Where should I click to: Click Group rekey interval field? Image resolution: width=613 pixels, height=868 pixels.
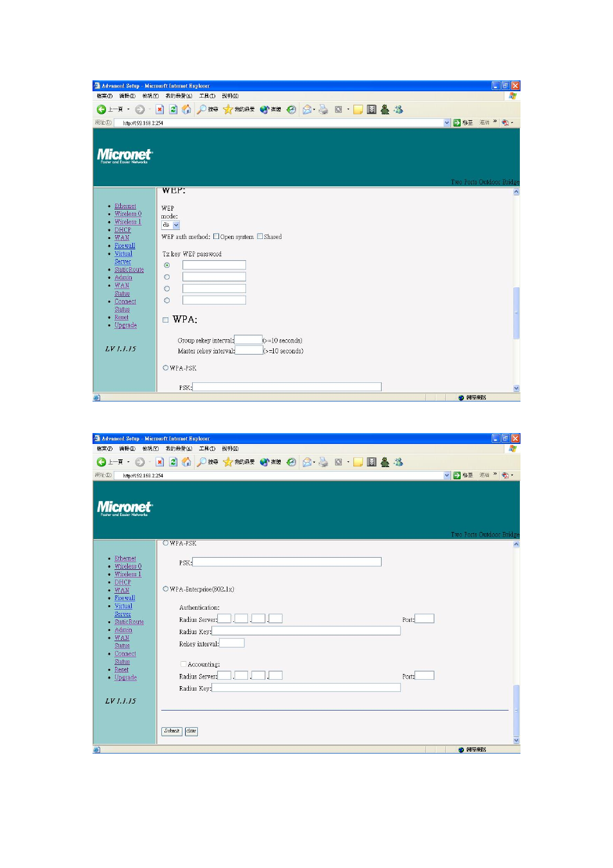click(249, 340)
